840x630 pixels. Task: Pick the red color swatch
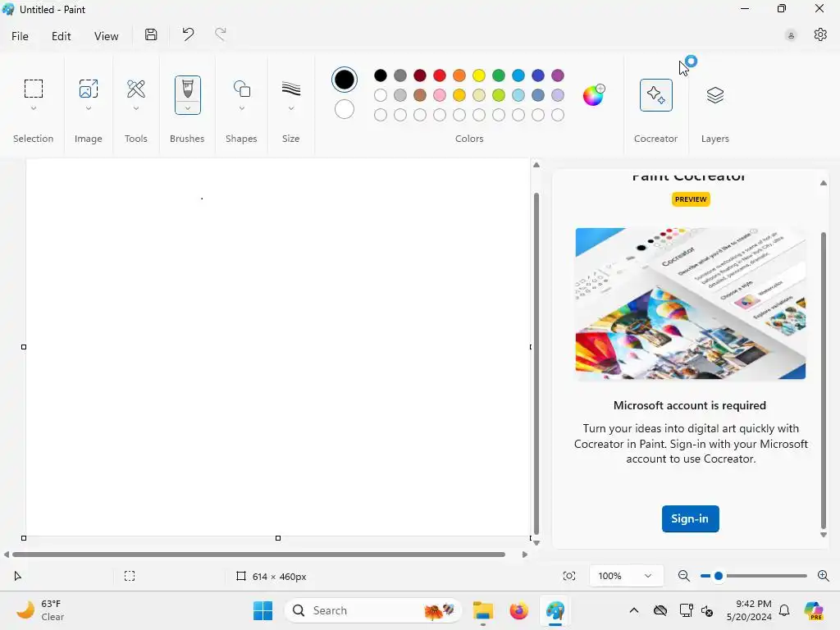click(440, 75)
